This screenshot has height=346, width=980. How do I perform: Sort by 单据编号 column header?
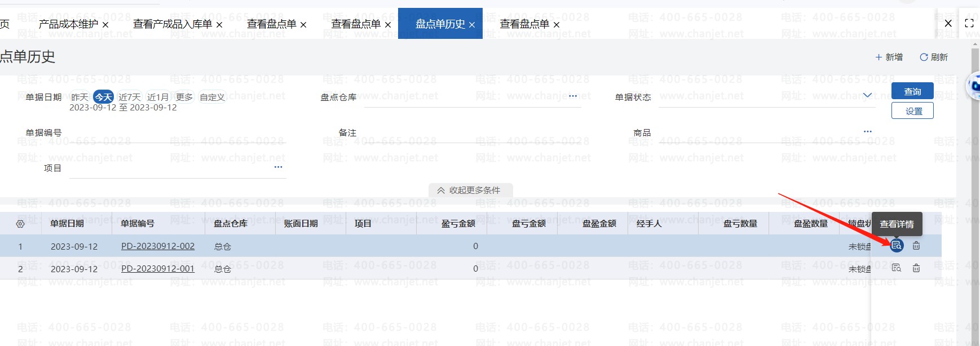pyautogui.click(x=138, y=224)
